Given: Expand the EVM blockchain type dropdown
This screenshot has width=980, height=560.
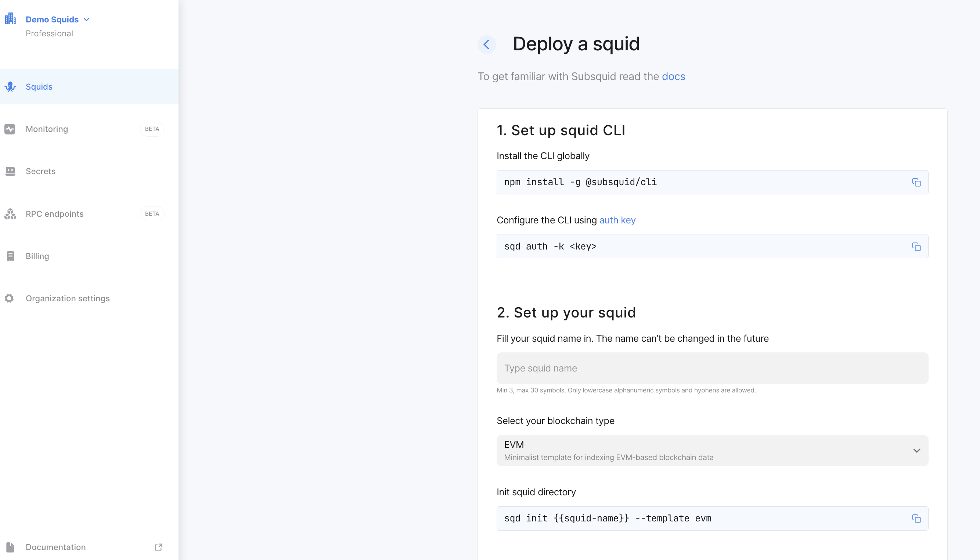Looking at the screenshot, I should 712,450.
